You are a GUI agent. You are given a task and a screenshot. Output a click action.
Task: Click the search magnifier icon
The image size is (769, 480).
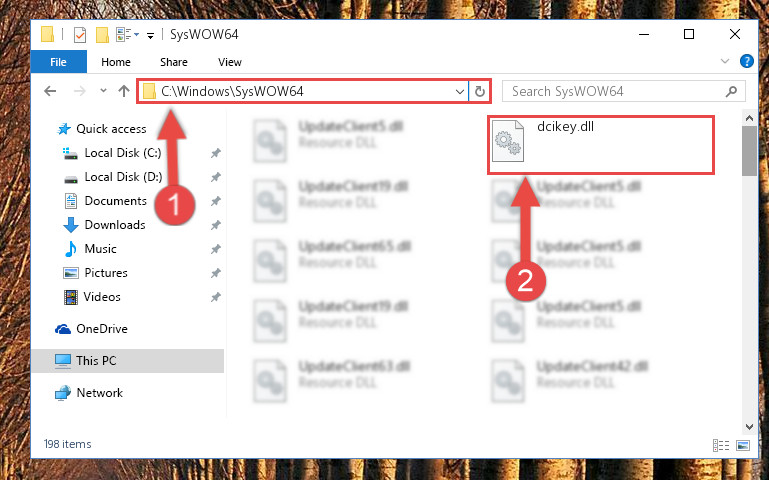pos(731,91)
